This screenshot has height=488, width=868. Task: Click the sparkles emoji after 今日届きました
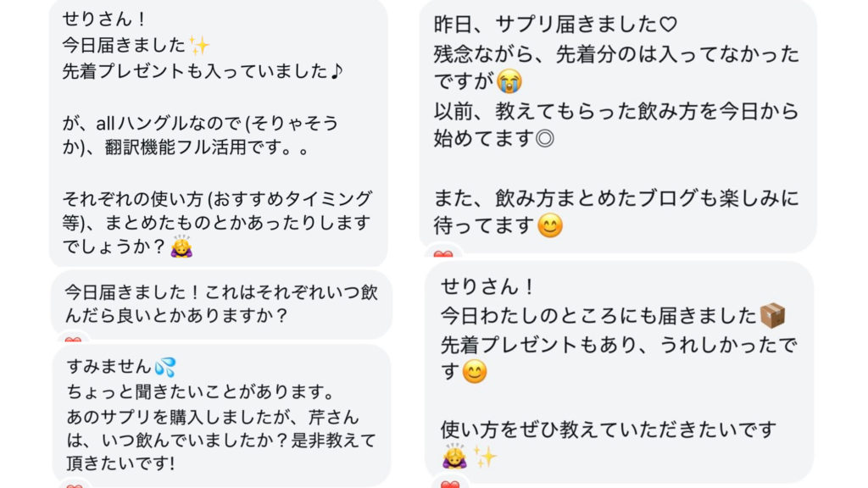pyautogui.click(x=200, y=45)
